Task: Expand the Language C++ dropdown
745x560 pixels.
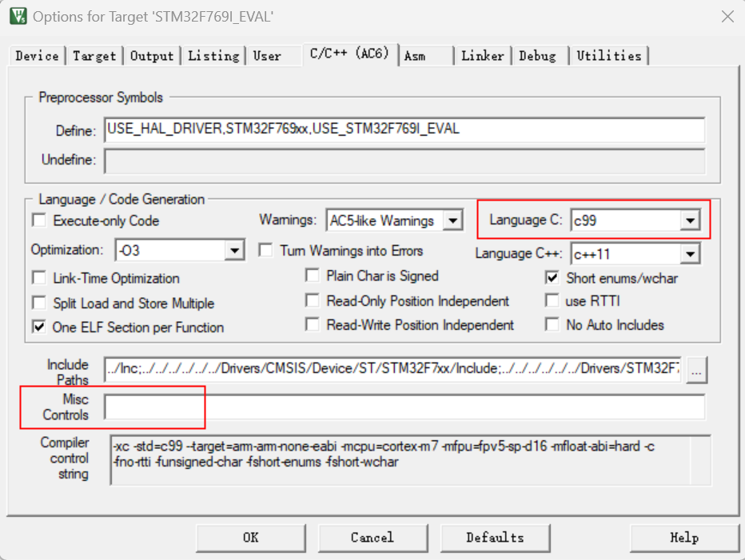Action: click(x=690, y=255)
